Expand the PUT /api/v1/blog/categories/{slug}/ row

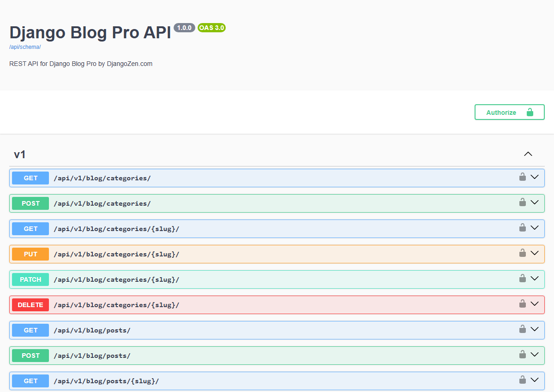535,253
